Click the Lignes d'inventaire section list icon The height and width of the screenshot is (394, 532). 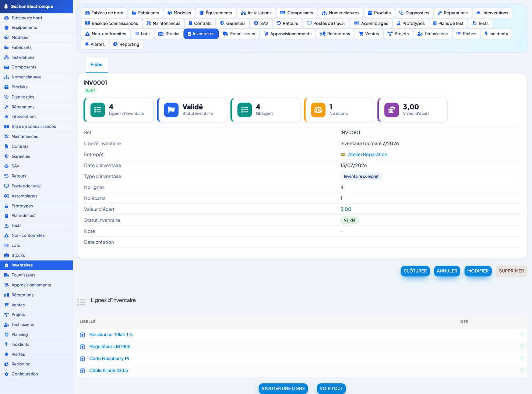click(81, 302)
